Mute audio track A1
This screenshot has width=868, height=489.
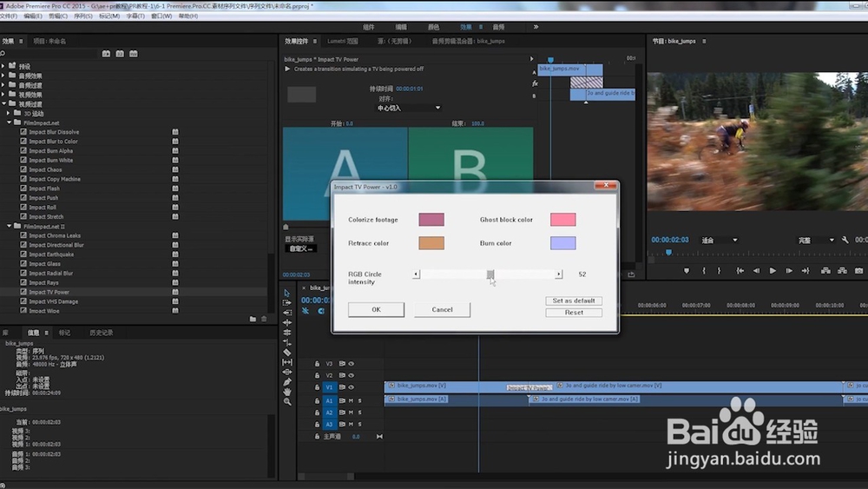tap(351, 400)
